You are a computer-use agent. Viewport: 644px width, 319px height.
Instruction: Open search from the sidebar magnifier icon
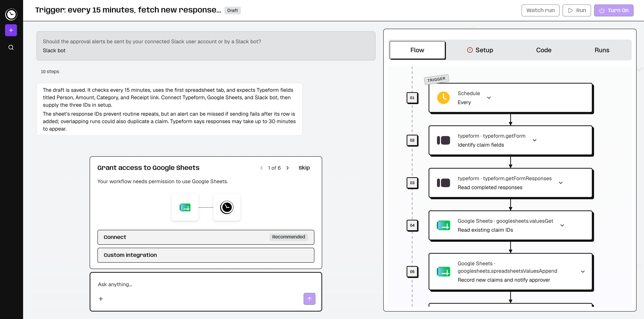click(x=11, y=48)
